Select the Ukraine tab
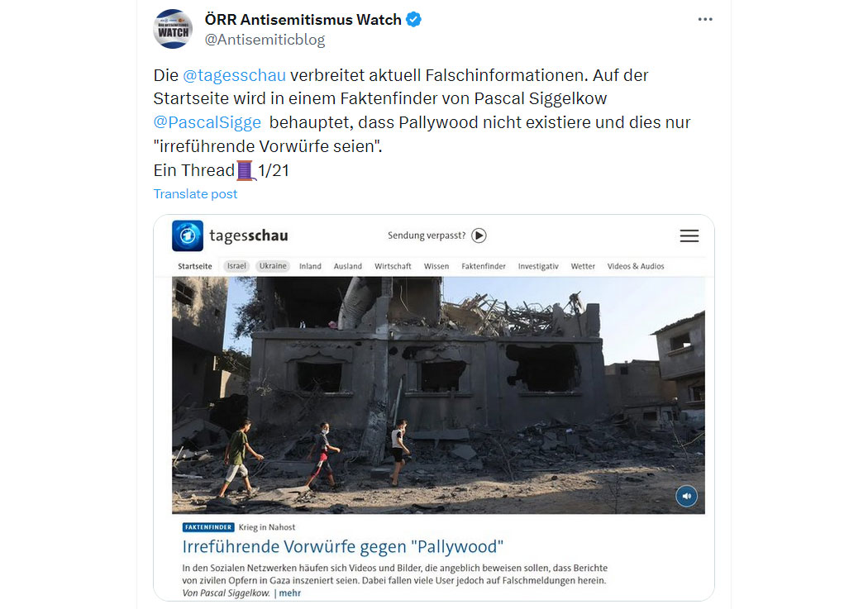Screen dimensions: 868x609 [273, 266]
